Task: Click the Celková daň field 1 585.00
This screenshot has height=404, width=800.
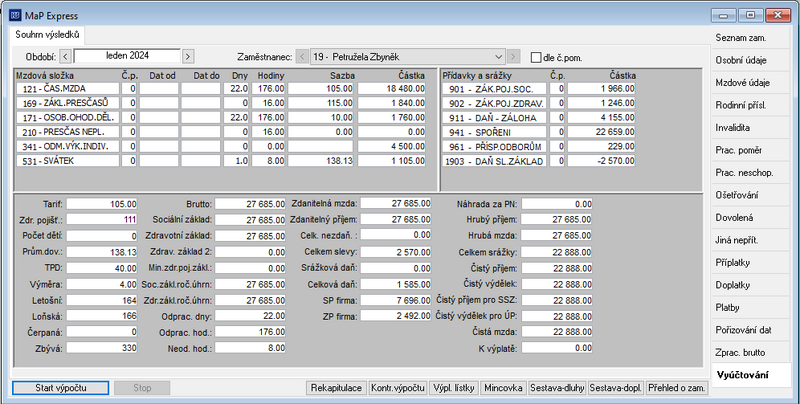Action: 395,284
